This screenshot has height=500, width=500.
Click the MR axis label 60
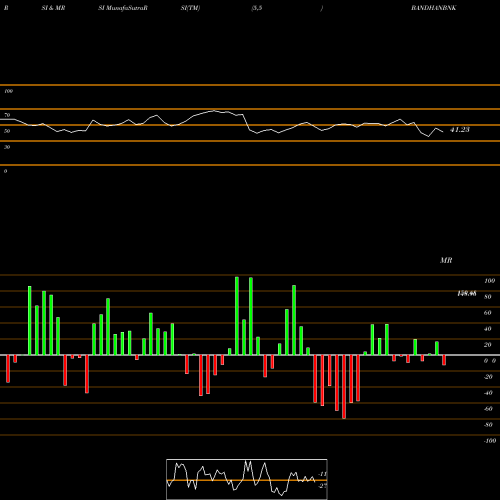click(487, 313)
